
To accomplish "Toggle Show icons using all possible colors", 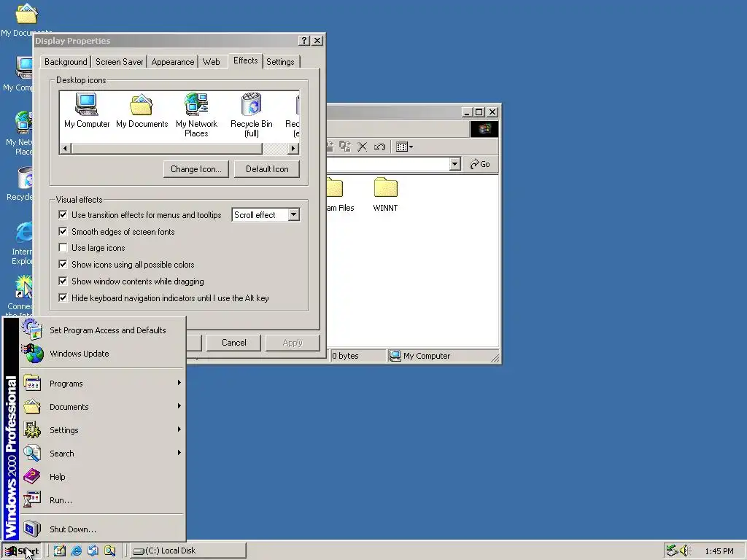I will click(x=63, y=264).
